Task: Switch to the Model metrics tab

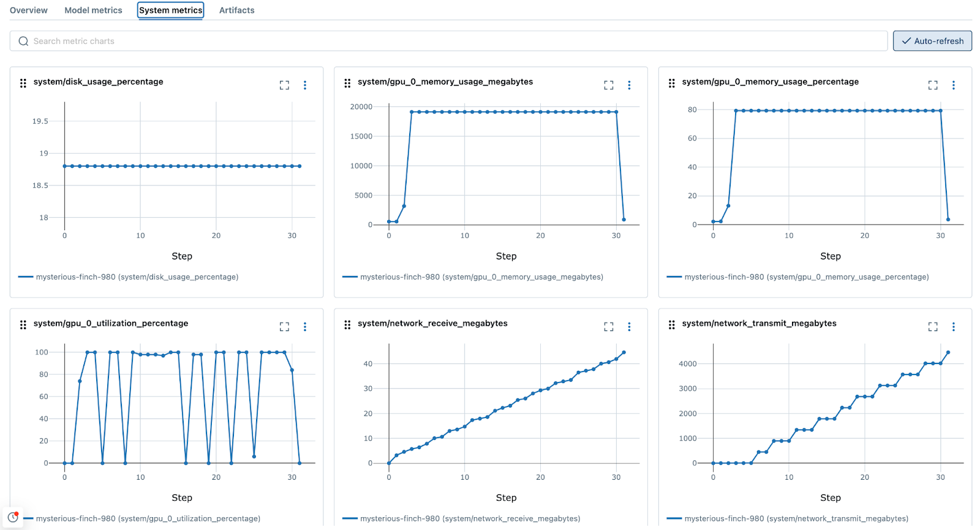Action: [x=93, y=10]
